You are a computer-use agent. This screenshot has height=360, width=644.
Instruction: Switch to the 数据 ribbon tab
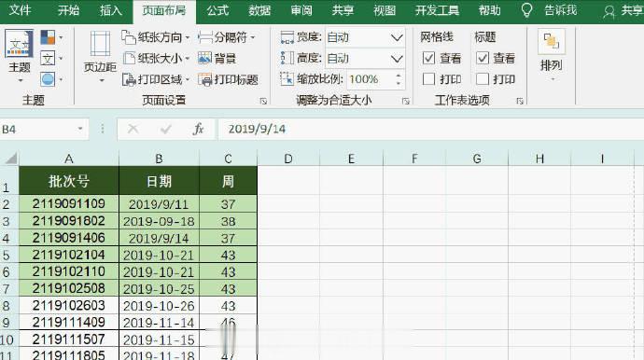pyautogui.click(x=259, y=10)
